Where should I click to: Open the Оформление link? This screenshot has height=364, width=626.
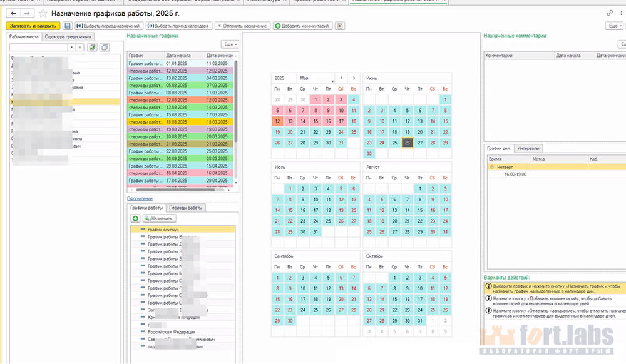[140, 198]
